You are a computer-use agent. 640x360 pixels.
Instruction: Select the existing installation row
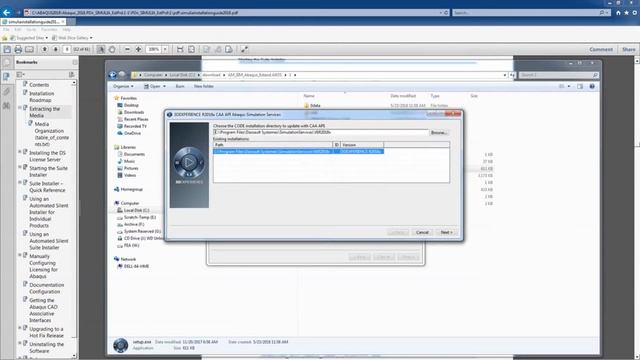(298, 151)
